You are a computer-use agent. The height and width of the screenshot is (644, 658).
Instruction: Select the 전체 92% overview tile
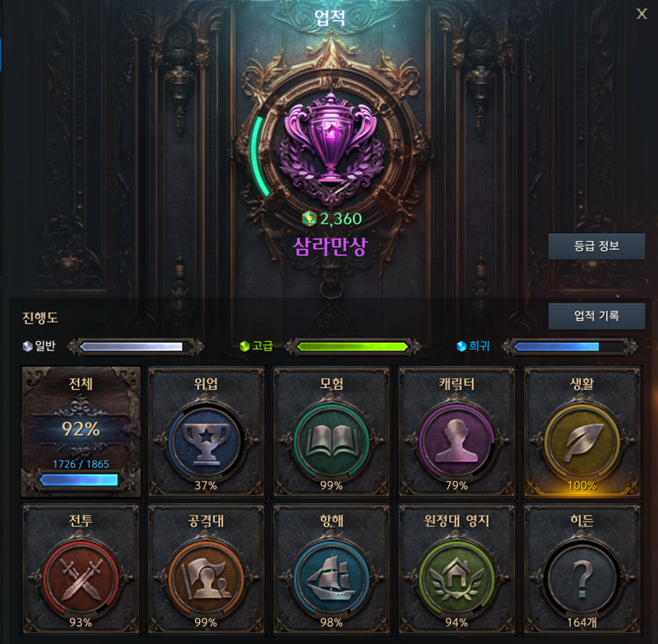tap(81, 432)
